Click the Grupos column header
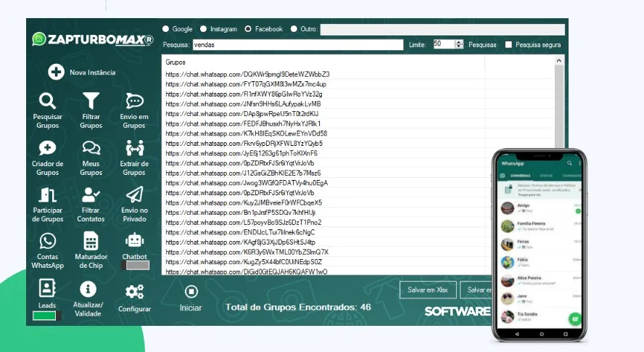The width and height of the screenshot is (644, 352). coord(323,62)
